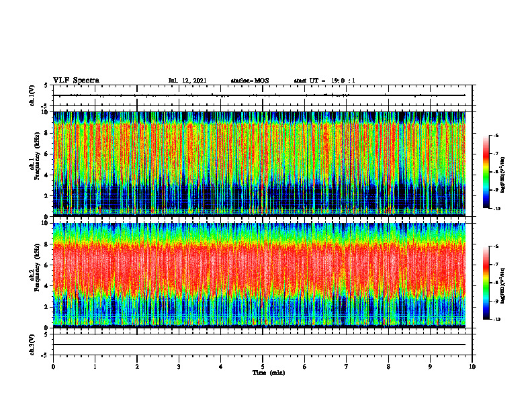Image resolution: width=532 pixels, height=411 pixels.
Task: Click the "-6" label on ch.2 colorbar
Action: [496, 246]
